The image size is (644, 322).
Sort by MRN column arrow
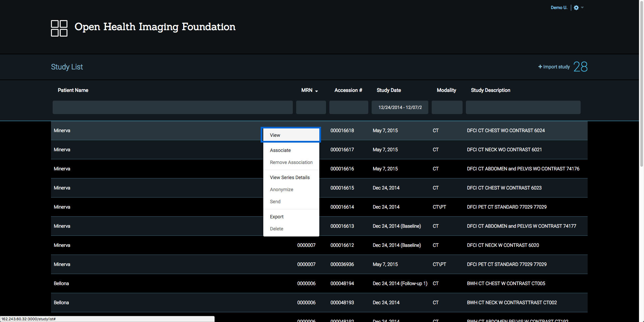316,91
